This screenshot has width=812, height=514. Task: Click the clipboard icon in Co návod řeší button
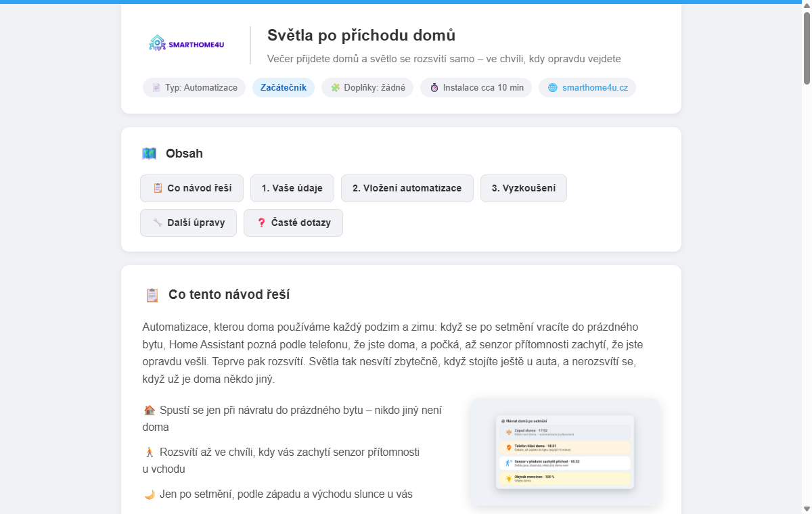(158, 188)
